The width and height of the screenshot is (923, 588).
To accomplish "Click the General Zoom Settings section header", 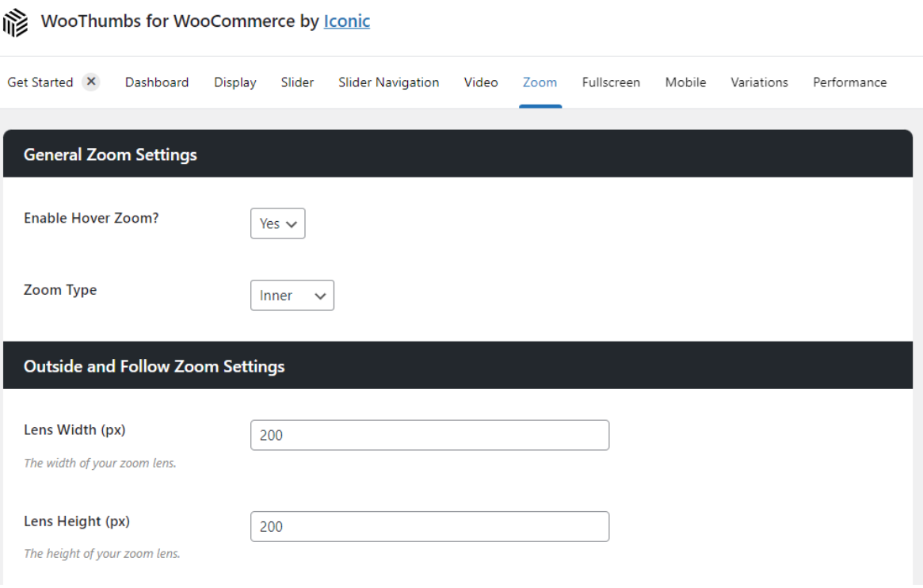I will pyautogui.click(x=109, y=155).
